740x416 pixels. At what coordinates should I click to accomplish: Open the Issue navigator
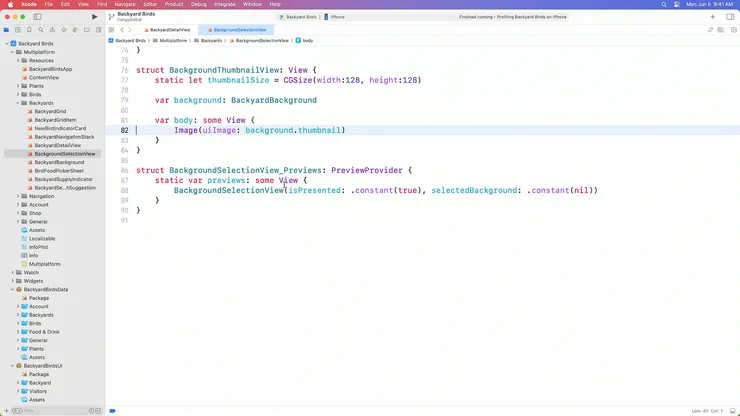pos(52,30)
